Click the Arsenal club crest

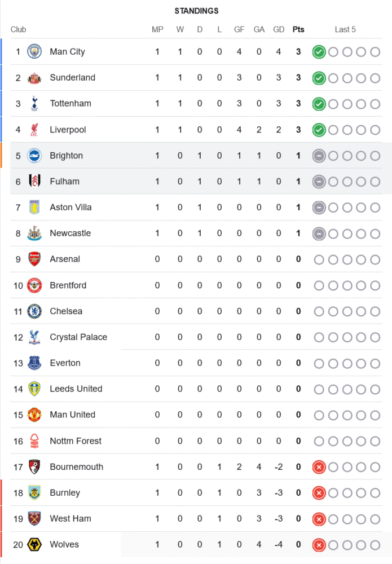35,259
